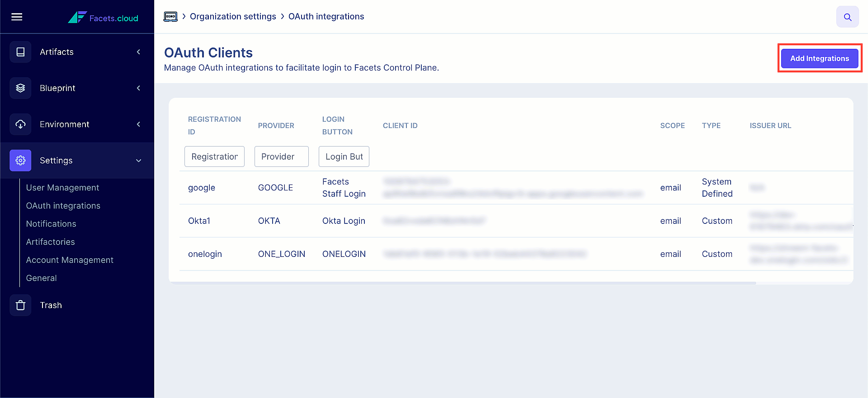Open OAuth integrations in sidebar
Image resolution: width=868 pixels, height=398 pixels.
(63, 206)
